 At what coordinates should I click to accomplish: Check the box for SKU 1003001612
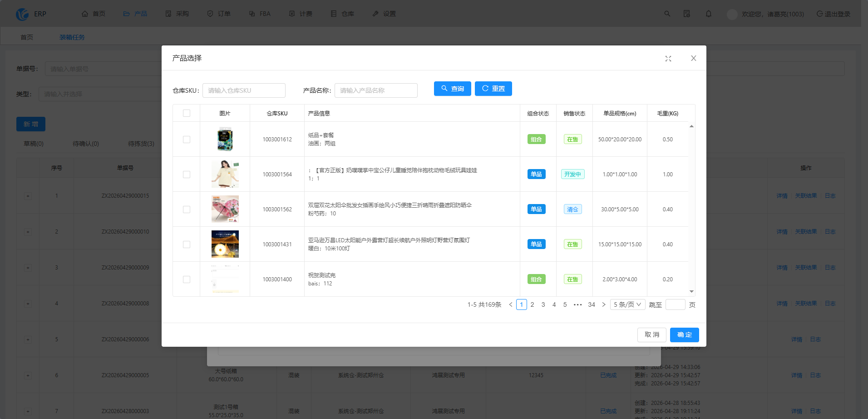187,140
